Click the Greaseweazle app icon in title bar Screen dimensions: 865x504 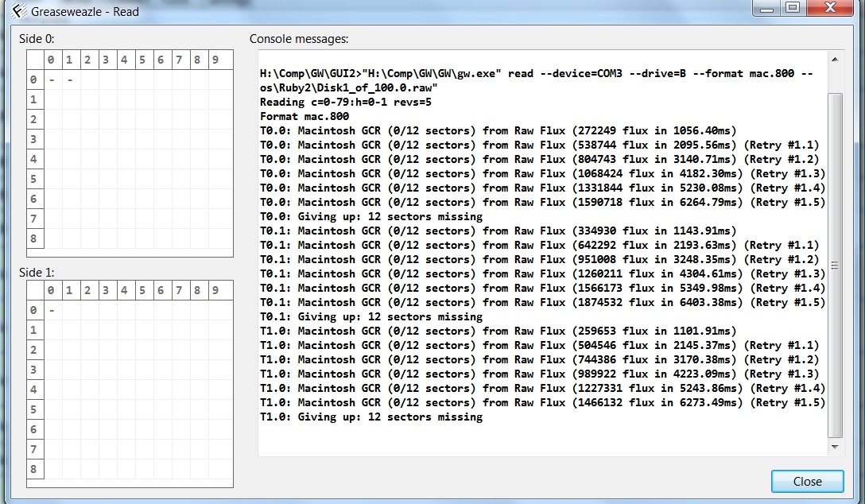point(19,11)
